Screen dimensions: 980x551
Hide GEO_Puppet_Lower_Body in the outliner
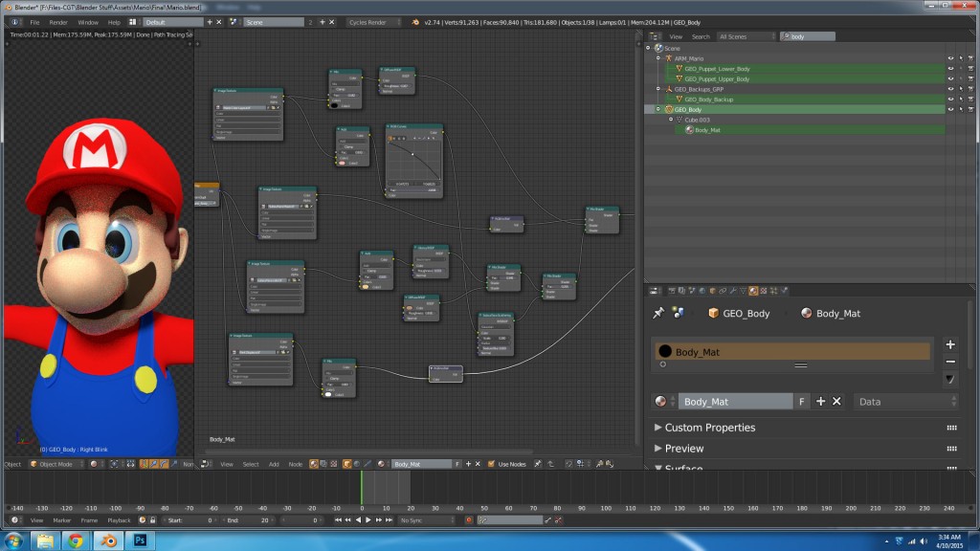950,69
